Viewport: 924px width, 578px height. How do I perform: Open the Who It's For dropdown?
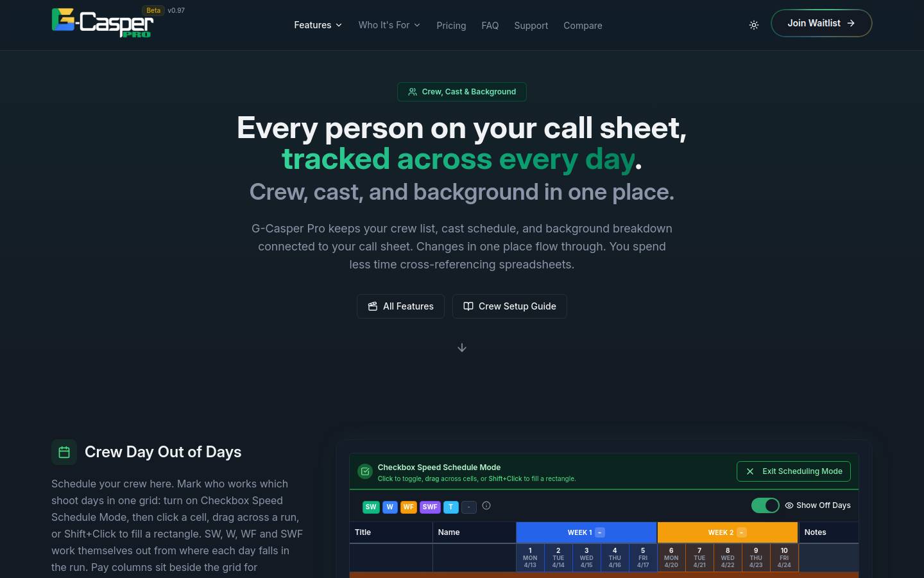389,25
